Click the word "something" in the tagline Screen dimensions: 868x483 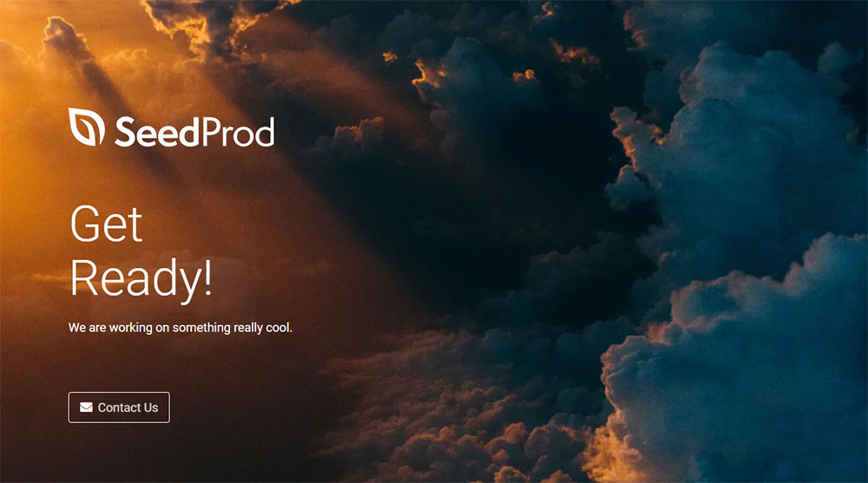[201, 328]
